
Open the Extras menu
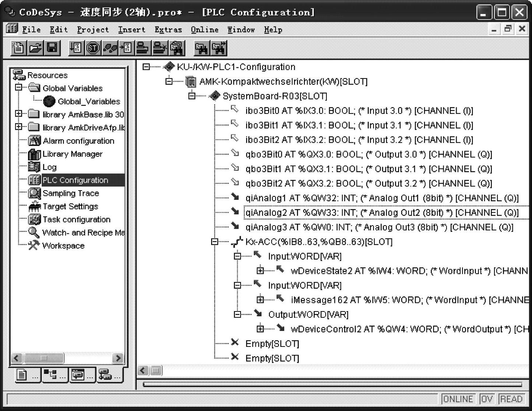(168, 29)
